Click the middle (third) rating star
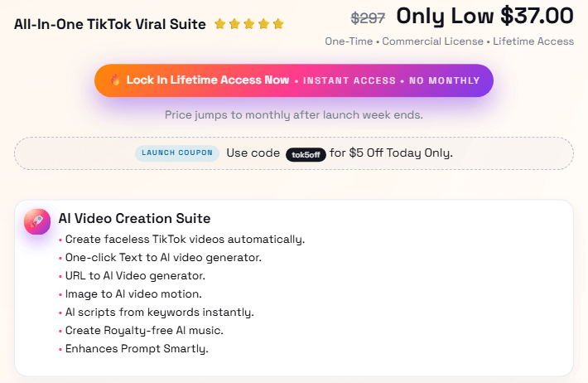 (249, 24)
